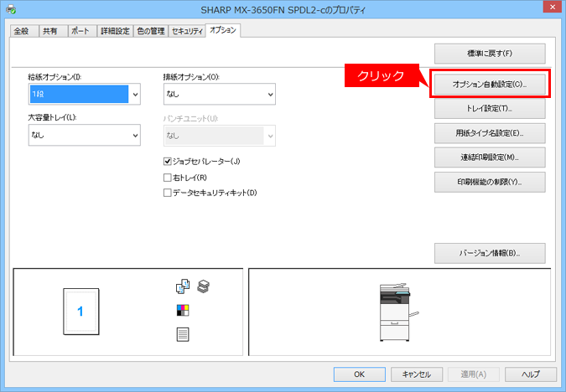Click the 標準に戻す button
The height and width of the screenshot is (392, 566).
tap(490, 54)
